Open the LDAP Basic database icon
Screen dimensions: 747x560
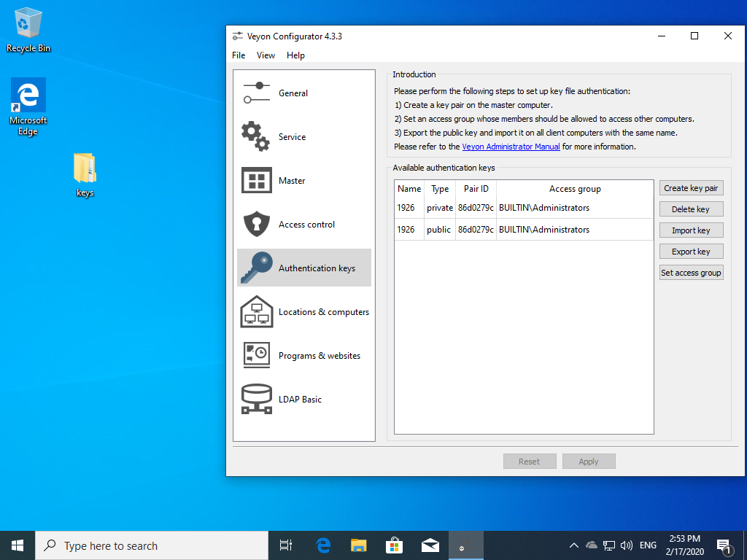256,399
